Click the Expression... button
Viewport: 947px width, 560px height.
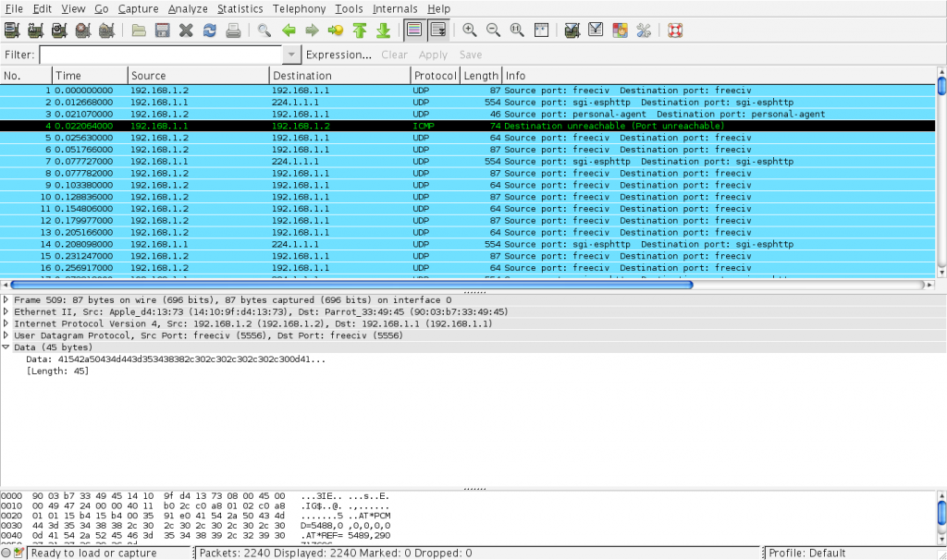pyautogui.click(x=338, y=55)
